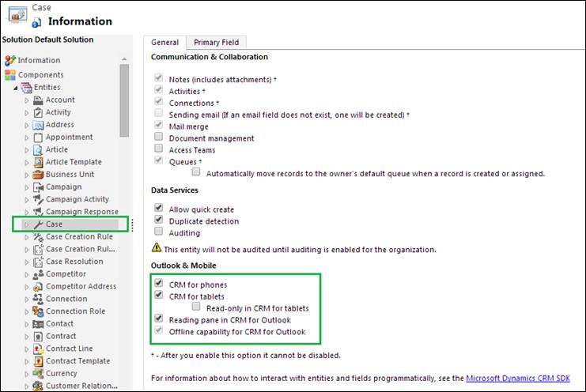This screenshot has width=586, height=392.
Task: Uncheck Duplicate detection
Action: 158,220
